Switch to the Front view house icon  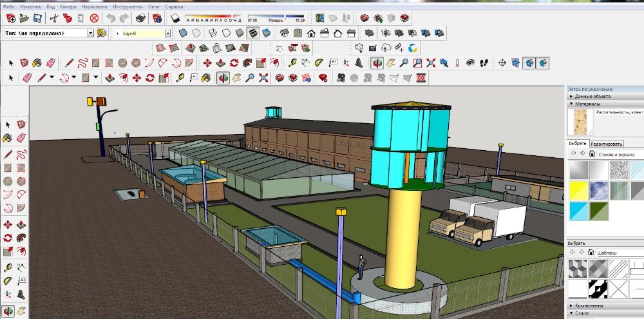pos(311,34)
